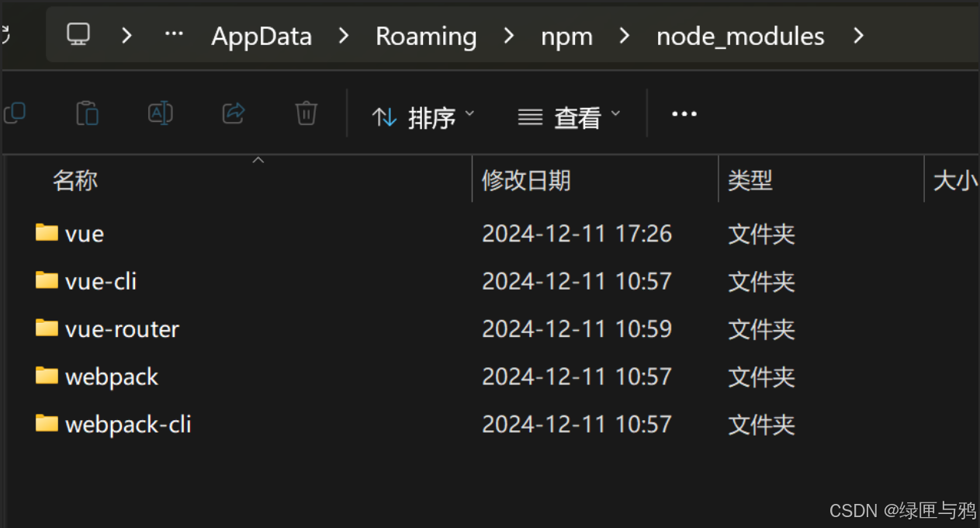Select the Rename icon
Image resolution: width=980 pixels, height=528 pixels.
pyautogui.click(x=160, y=113)
